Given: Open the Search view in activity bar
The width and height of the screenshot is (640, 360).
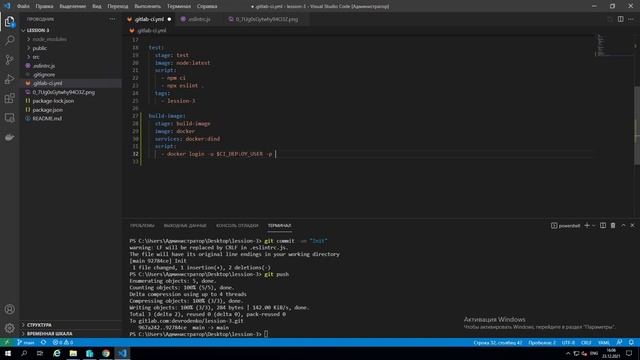Looking at the screenshot, I should (9, 40).
